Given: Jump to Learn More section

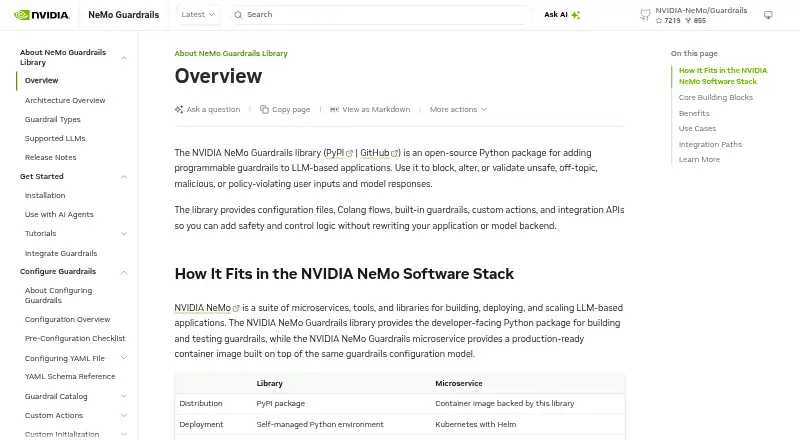Looking at the screenshot, I should point(699,160).
